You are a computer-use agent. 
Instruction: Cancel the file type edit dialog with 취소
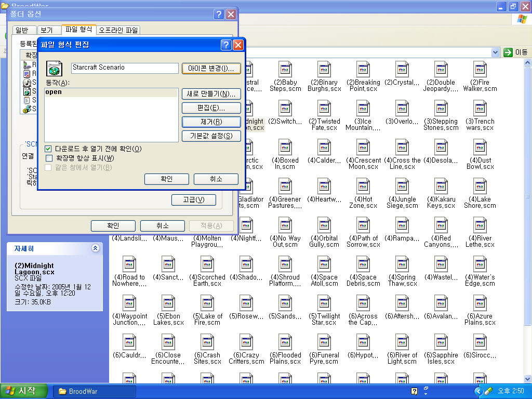click(216, 179)
